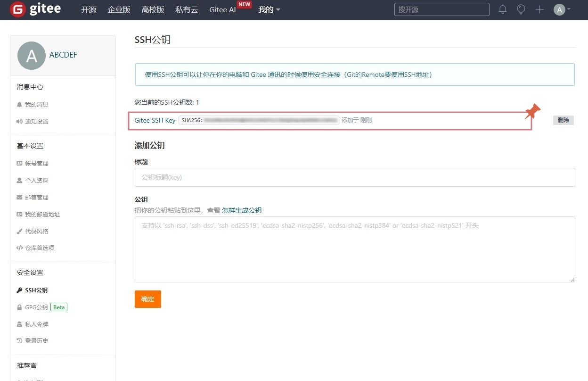Go to 个人资料 settings

(37, 180)
